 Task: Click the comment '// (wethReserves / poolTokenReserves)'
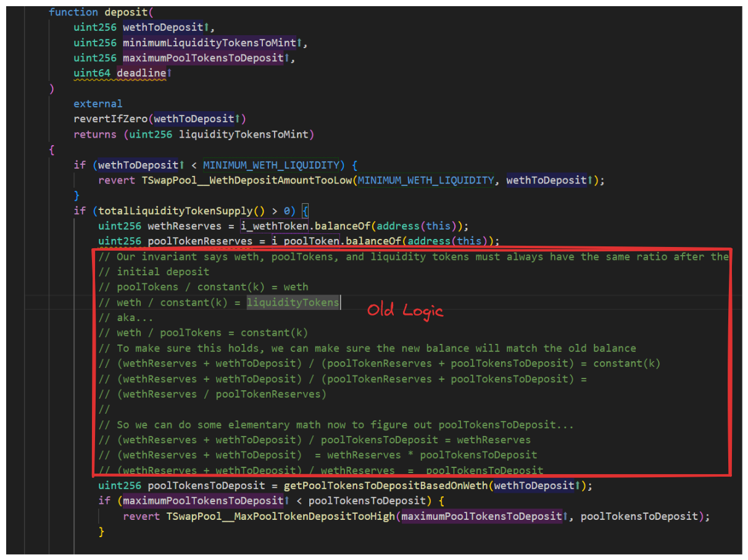click(x=212, y=394)
